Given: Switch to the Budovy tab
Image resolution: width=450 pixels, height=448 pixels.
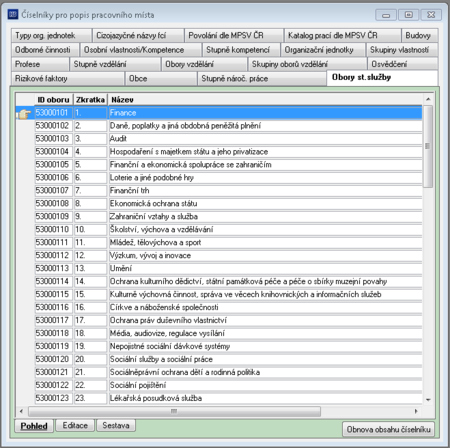Looking at the screenshot, I should pyautogui.click(x=420, y=35).
